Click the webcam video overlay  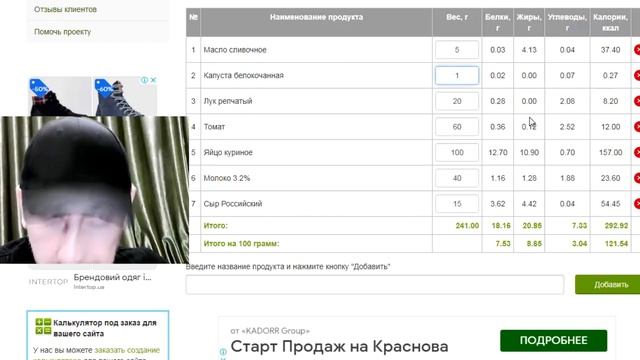[94, 190]
